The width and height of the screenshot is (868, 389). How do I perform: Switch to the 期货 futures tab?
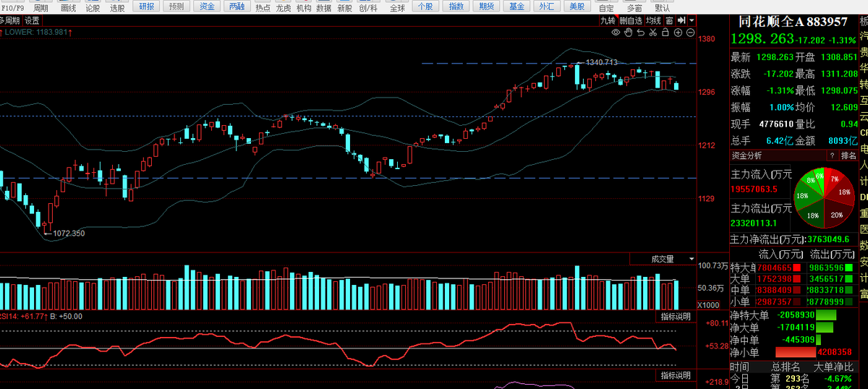tap(487, 7)
